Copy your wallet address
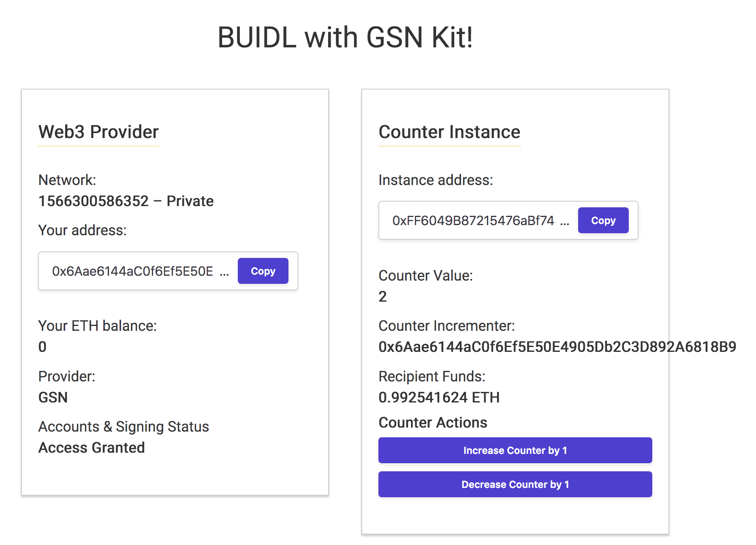The width and height of the screenshot is (756, 545). pyautogui.click(x=263, y=271)
